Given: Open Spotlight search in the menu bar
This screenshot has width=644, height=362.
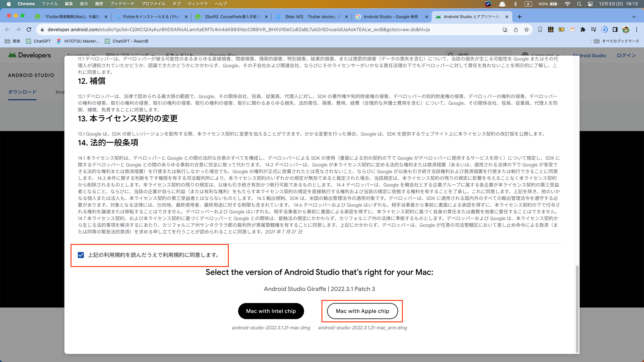Looking at the screenshot, I should (579, 4).
